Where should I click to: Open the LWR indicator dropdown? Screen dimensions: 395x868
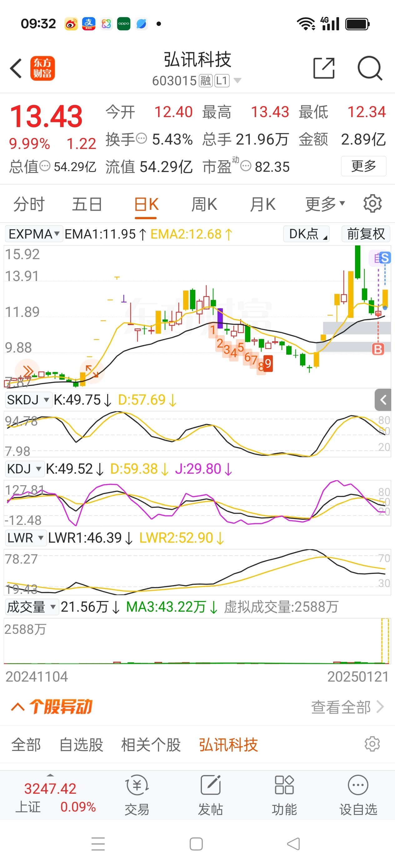26,538
